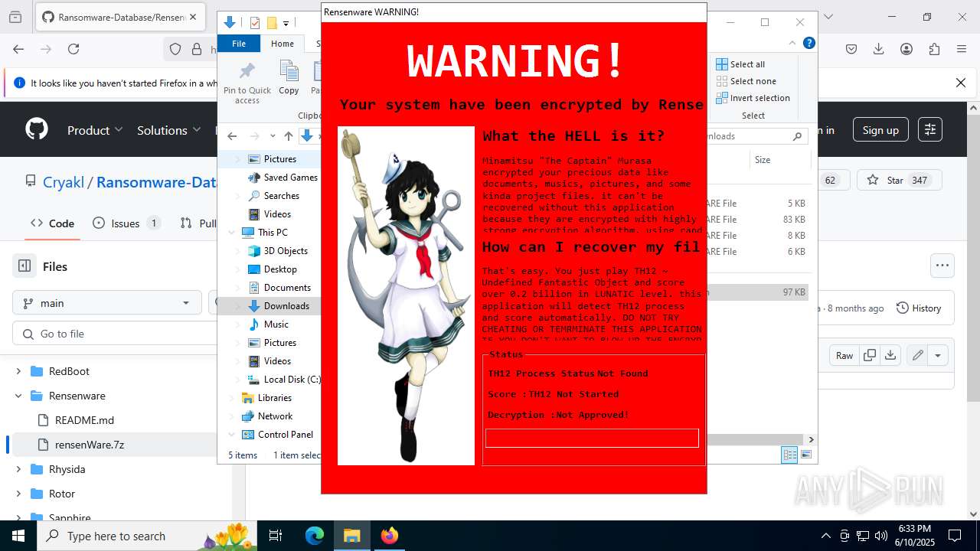Click the Raw button on GitHub

(844, 355)
